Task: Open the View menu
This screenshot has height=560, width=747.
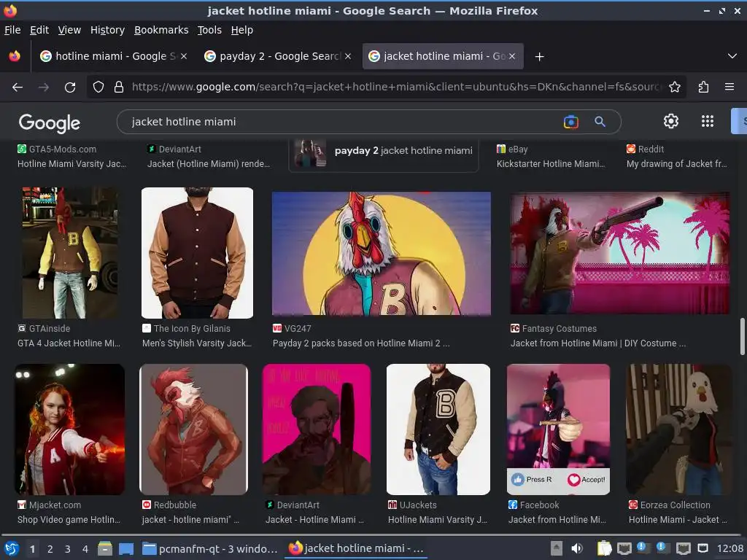Action: (x=69, y=30)
